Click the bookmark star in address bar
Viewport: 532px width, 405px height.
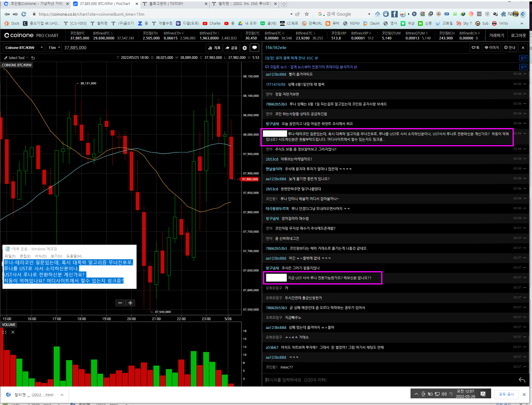307,14
